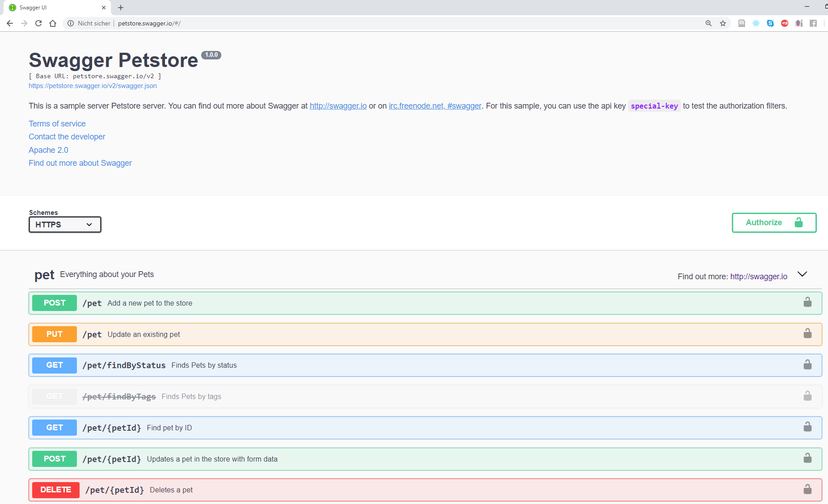Expand GET /pet/{petId} Find pet by ID
828x504 pixels.
425,428
